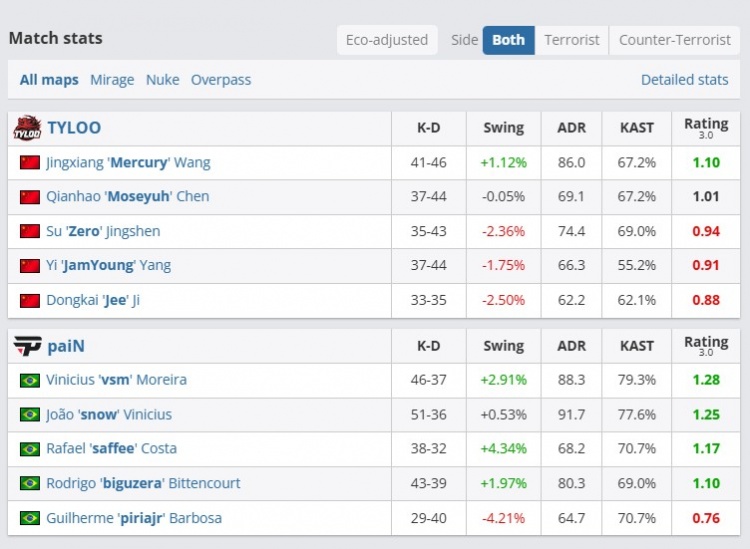Click the TYLOO table K-D column header

[429, 128]
